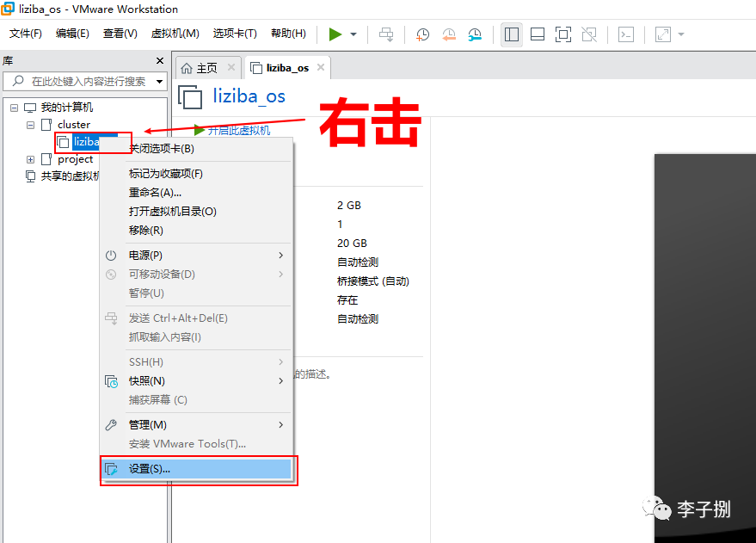Close the 主页 tab

pyautogui.click(x=231, y=67)
